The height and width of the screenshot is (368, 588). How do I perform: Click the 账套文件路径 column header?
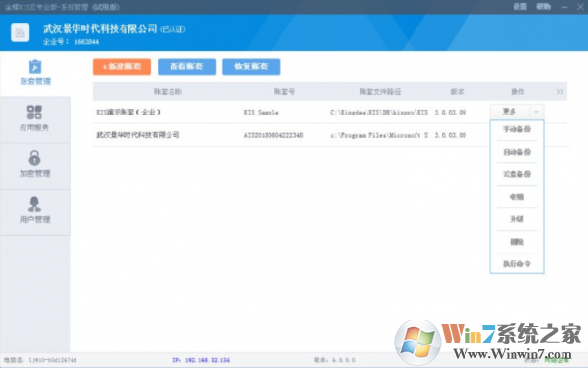click(x=380, y=92)
